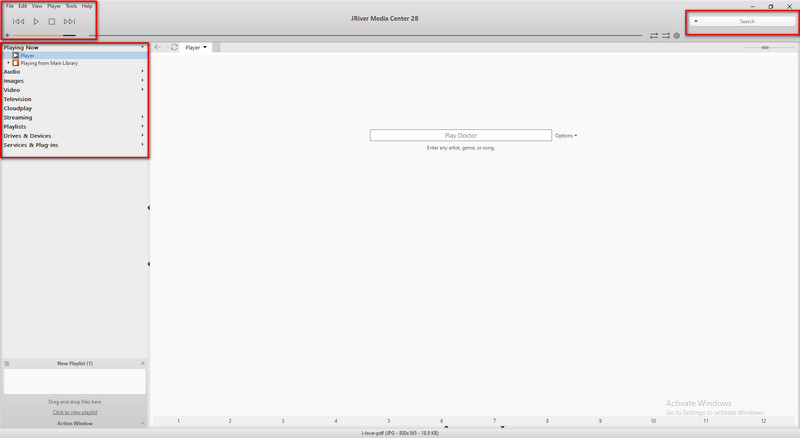Expand the Video section arrow

[142, 90]
